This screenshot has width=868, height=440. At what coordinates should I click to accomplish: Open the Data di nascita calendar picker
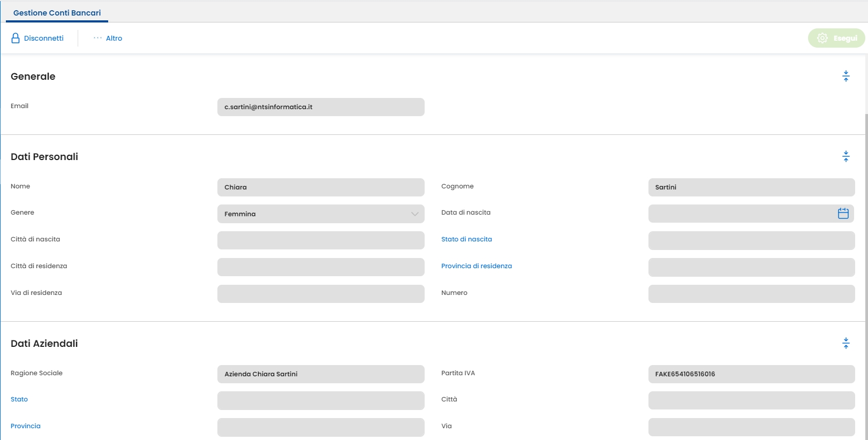click(x=843, y=214)
